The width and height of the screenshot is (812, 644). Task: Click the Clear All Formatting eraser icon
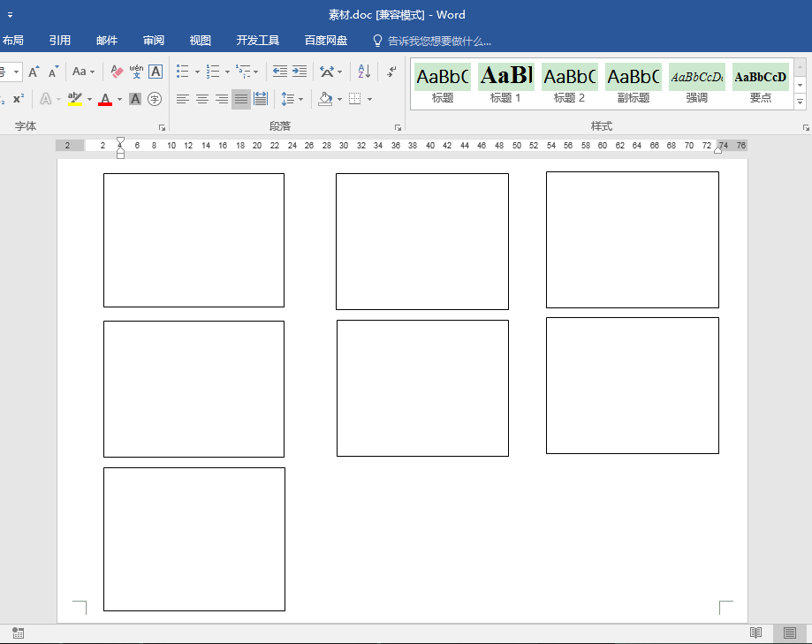118,72
